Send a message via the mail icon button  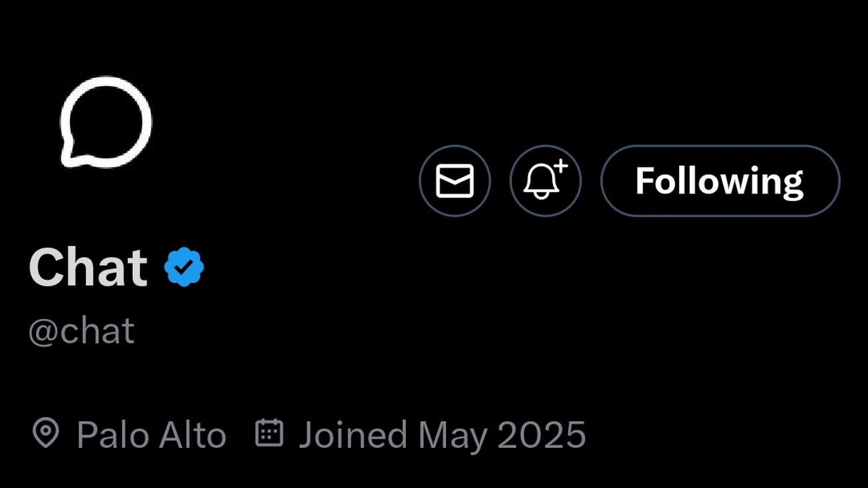[x=455, y=181]
